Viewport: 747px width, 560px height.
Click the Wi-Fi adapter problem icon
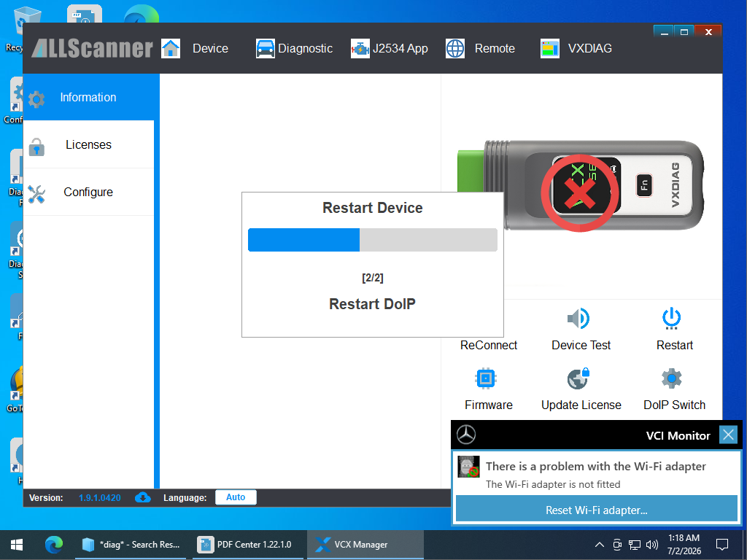point(468,467)
